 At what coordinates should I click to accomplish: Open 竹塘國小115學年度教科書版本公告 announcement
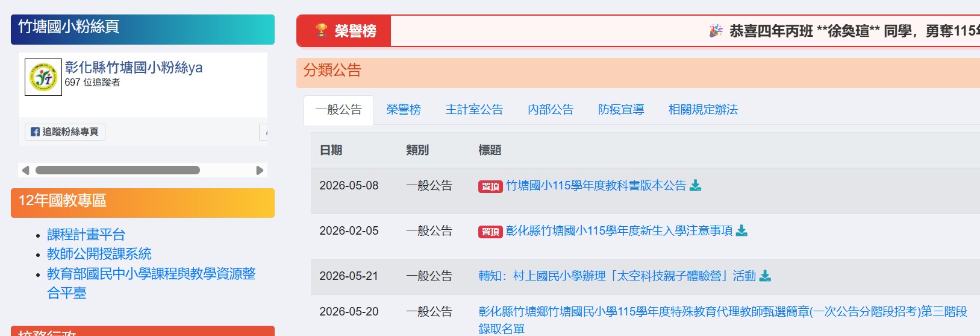pos(596,185)
